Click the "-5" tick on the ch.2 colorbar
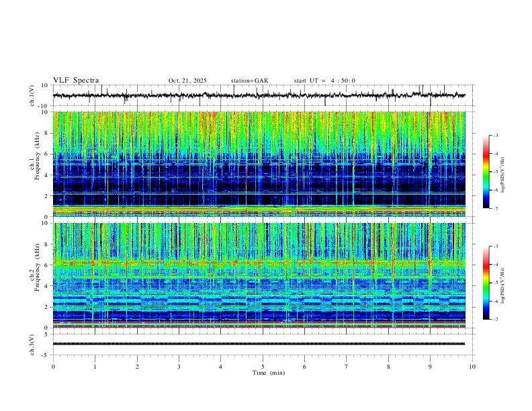532x411 pixels. point(496,283)
